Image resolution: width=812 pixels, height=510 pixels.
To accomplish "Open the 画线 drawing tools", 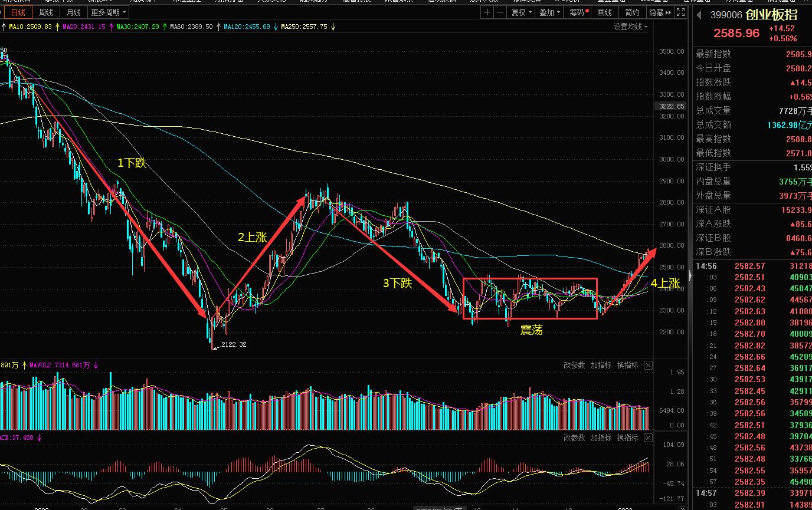I will click(605, 12).
